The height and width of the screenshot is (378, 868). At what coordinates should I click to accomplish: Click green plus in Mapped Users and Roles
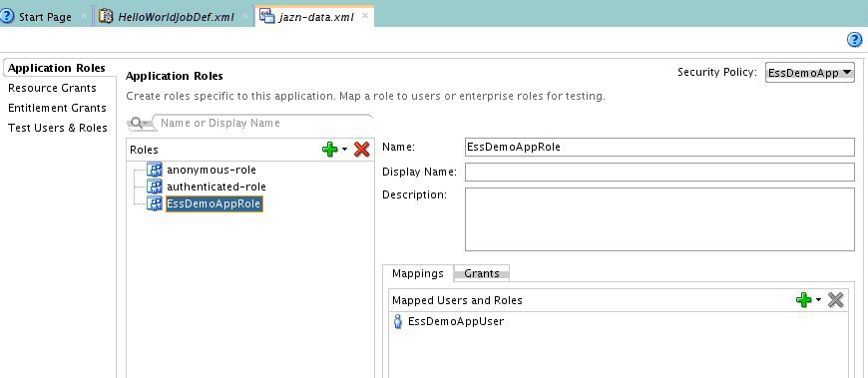point(803,300)
